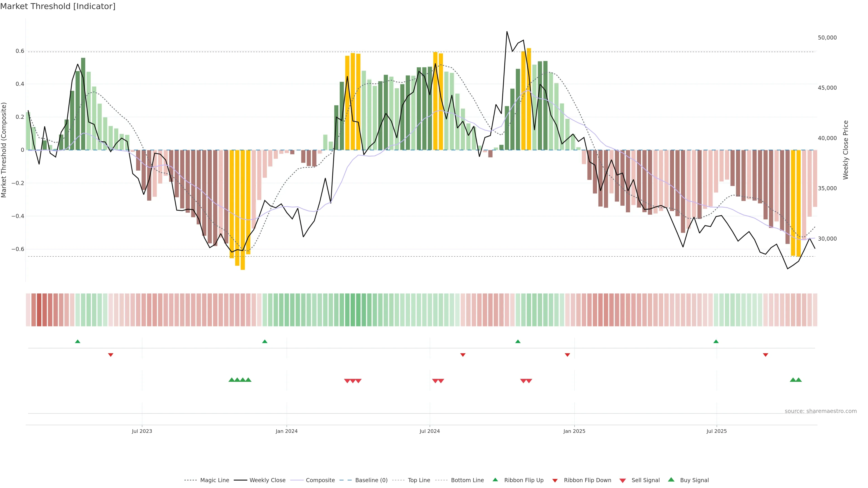This screenshot has height=488, width=868.
Task: Toggle the Top Line legend entry
Action: click(419, 480)
